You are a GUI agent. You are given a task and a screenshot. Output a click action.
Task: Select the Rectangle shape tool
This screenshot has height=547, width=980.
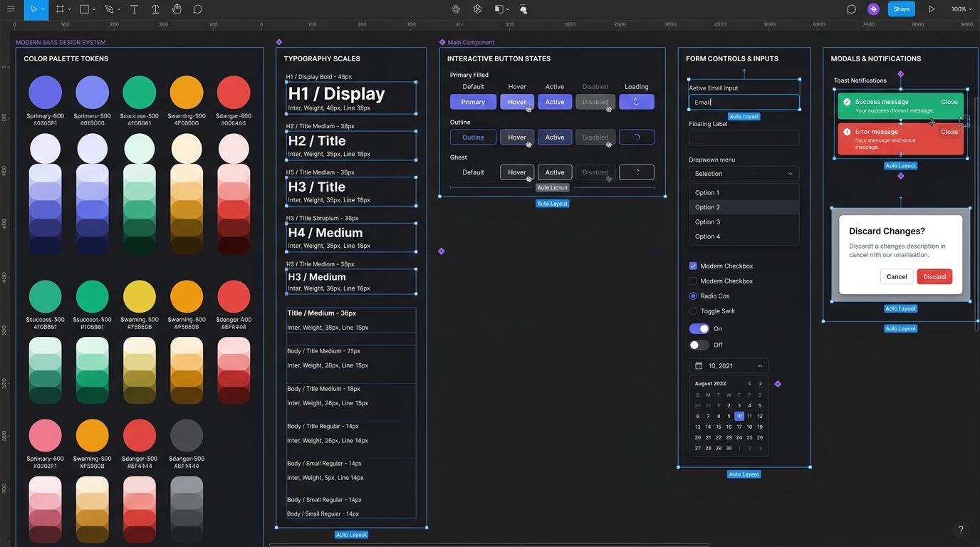(84, 9)
